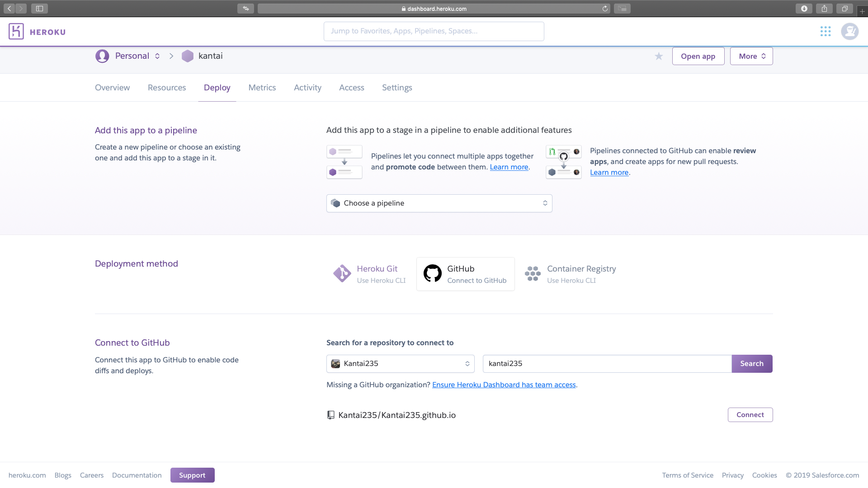Click the Safari address bar

(434, 9)
